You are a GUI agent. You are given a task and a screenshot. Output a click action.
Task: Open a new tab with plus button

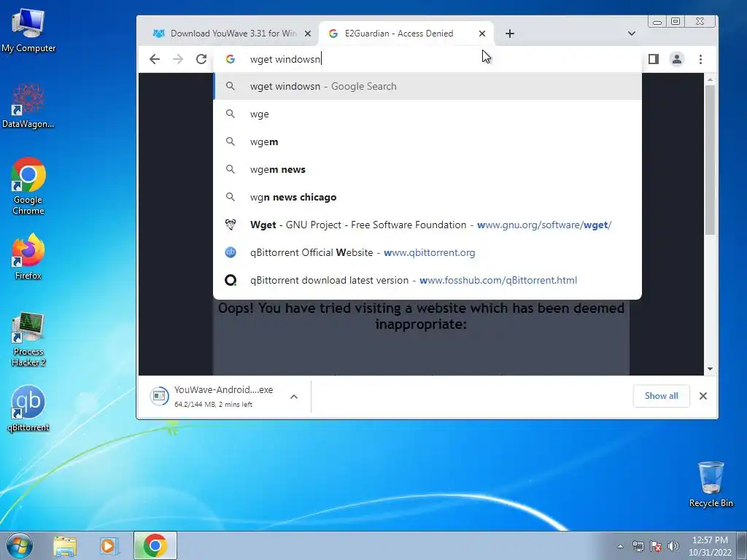(510, 34)
